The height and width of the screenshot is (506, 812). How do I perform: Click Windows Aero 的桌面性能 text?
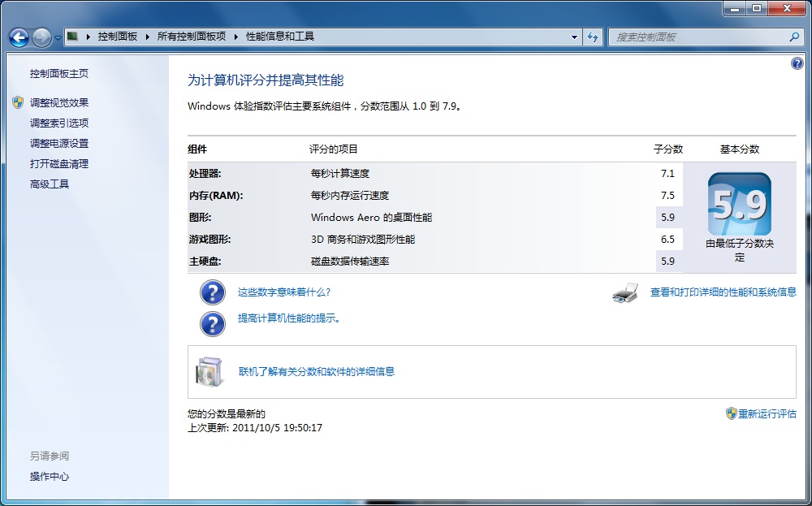click(371, 218)
